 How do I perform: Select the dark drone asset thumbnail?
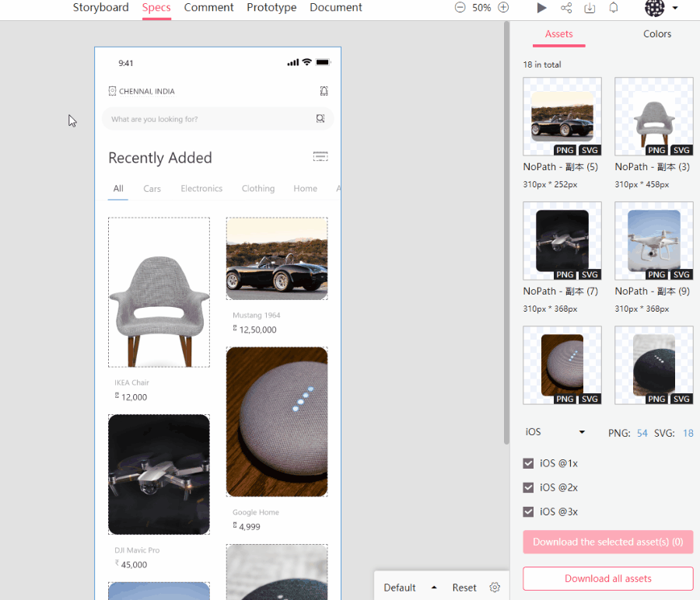(562, 241)
